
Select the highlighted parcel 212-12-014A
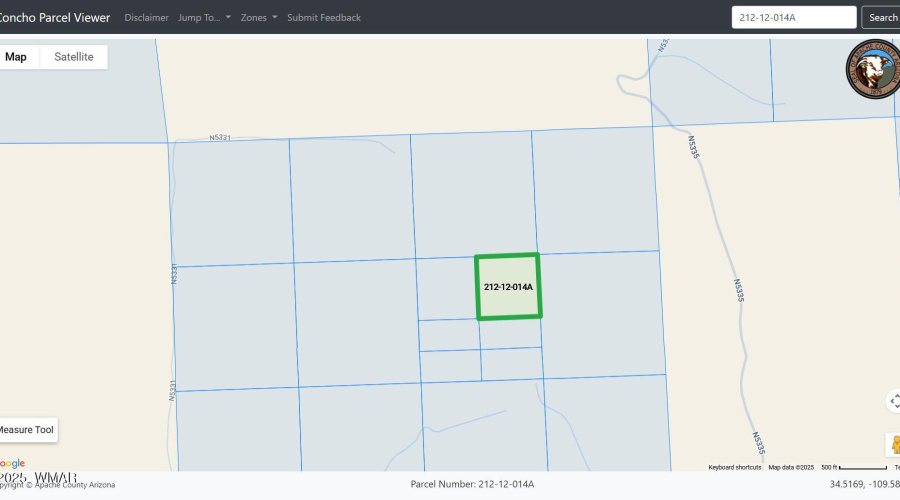[508, 287]
